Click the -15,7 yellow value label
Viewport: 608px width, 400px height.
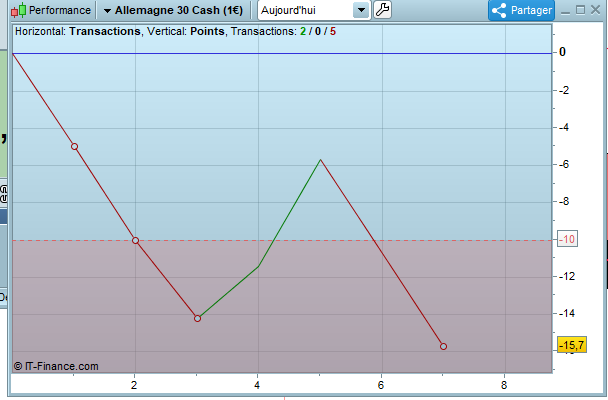coord(572,345)
